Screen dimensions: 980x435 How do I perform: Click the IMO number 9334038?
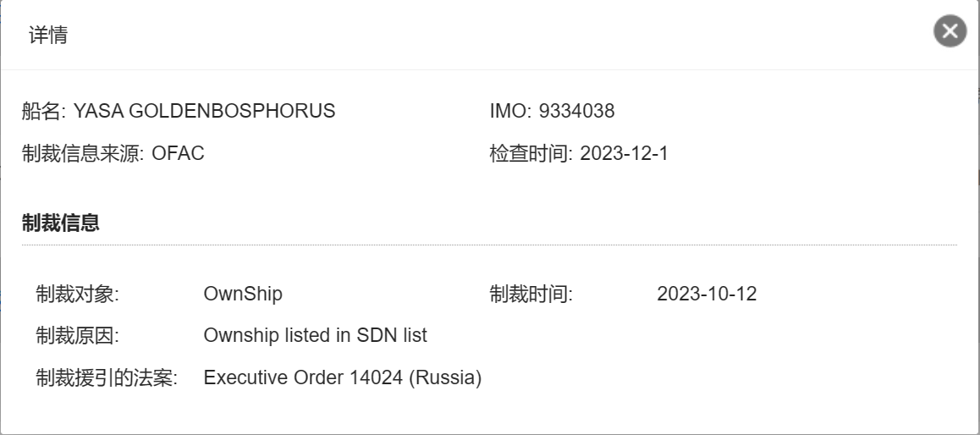575,111
